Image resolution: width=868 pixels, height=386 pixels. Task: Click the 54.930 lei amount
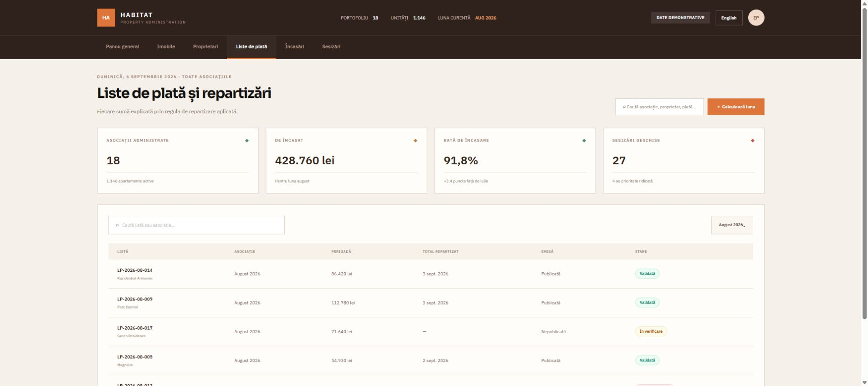pyautogui.click(x=342, y=361)
